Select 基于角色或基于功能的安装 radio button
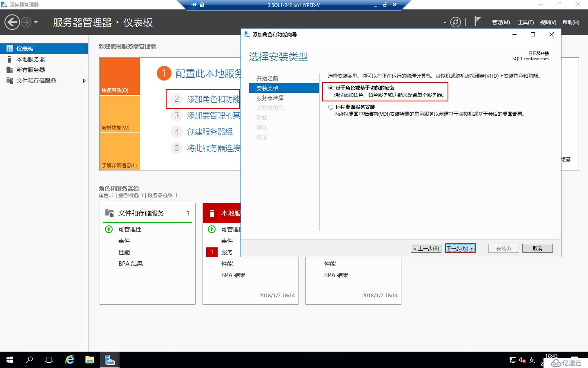The width and height of the screenshot is (588, 368). click(331, 88)
